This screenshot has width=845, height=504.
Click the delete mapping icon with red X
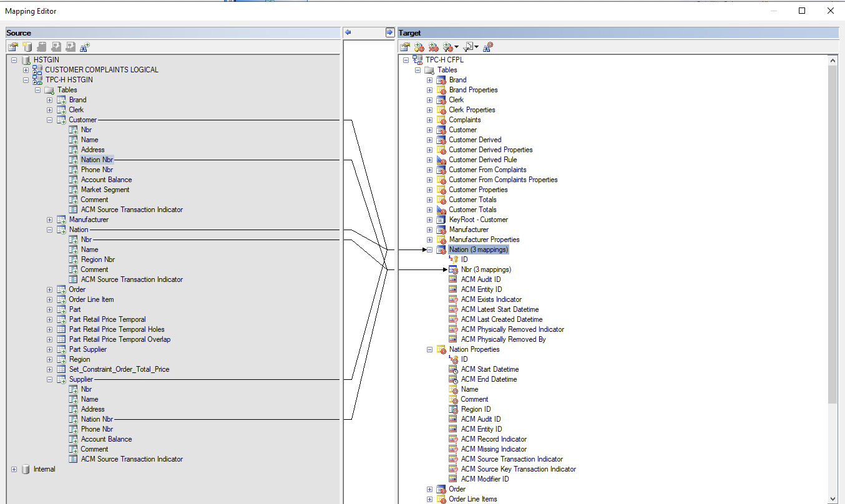(x=433, y=46)
